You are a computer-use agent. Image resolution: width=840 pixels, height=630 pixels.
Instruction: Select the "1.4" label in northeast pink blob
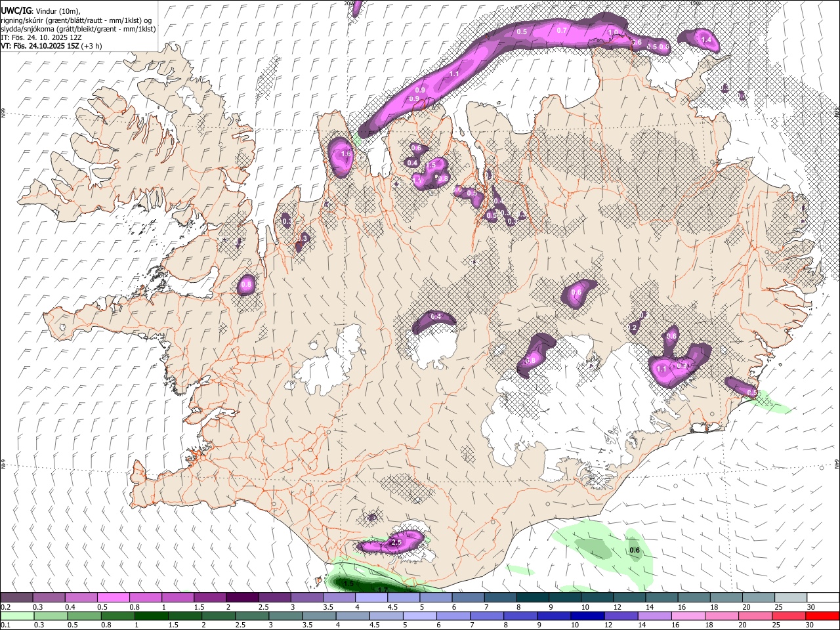(706, 40)
